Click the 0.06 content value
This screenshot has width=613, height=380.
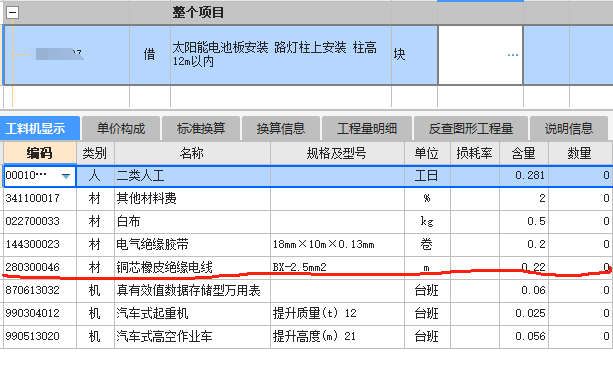point(524,291)
